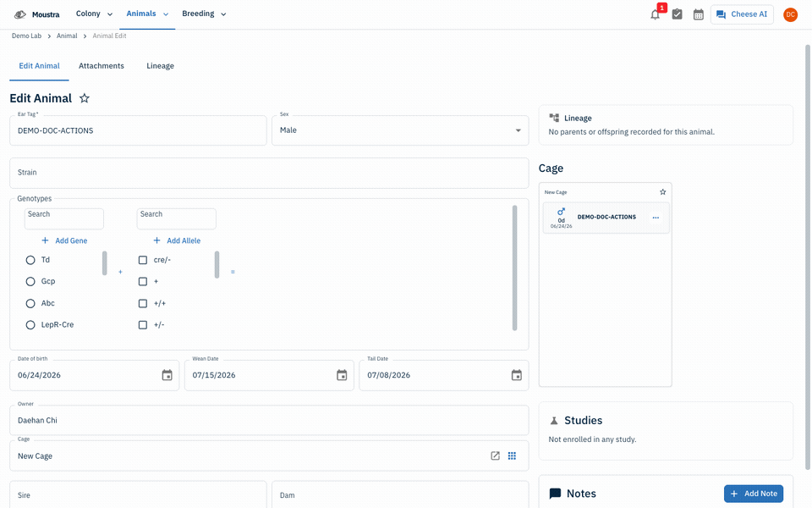Open the cage grid picker icon
Screen dimensions: 812x508
click(x=512, y=456)
